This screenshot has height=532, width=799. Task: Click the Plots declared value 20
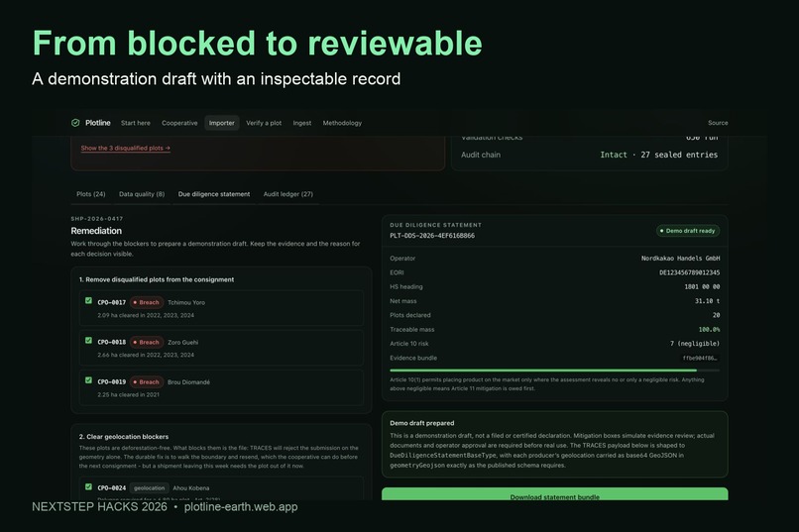click(716, 315)
